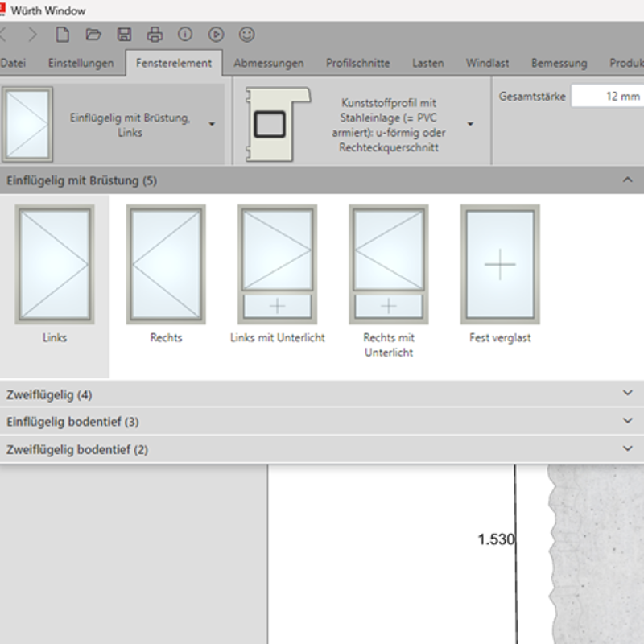This screenshot has height=644, width=644.
Task: Select the Rechts window type
Action: [x=166, y=265]
